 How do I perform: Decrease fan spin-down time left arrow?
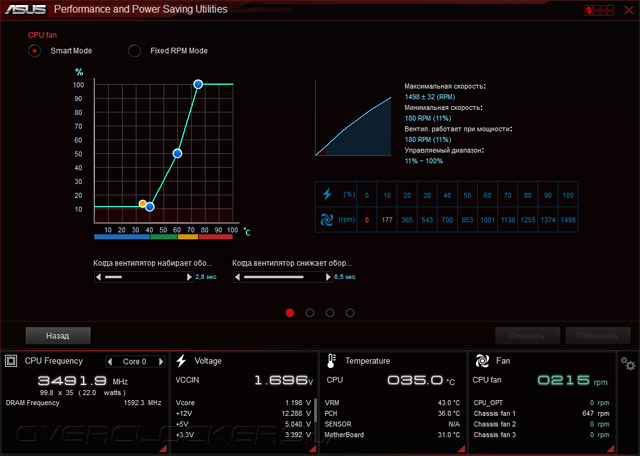pyautogui.click(x=237, y=277)
